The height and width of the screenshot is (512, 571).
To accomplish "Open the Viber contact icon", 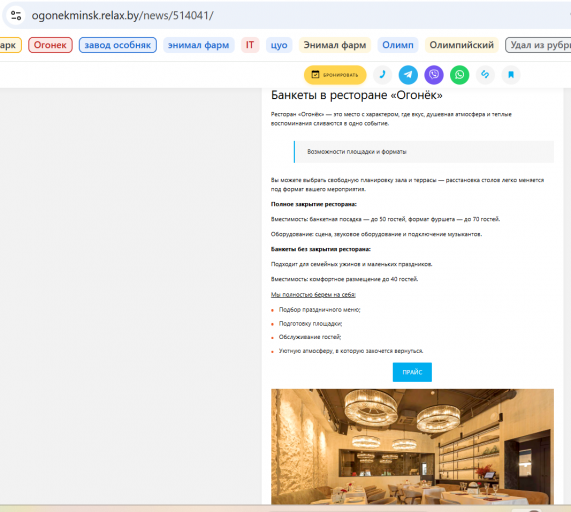I will [x=434, y=75].
